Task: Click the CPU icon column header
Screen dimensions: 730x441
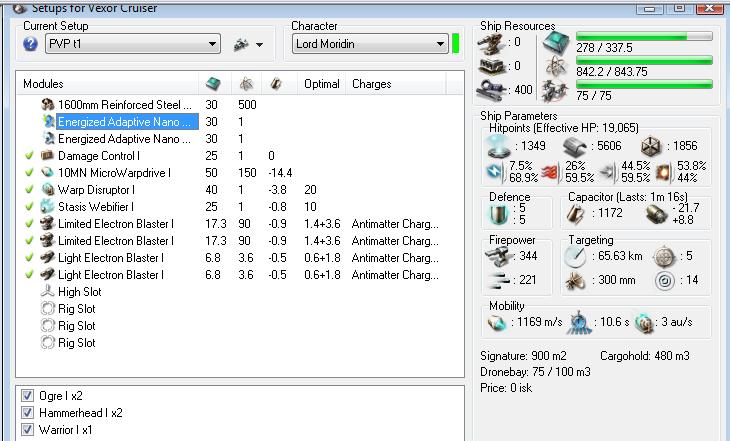Action: [212, 84]
